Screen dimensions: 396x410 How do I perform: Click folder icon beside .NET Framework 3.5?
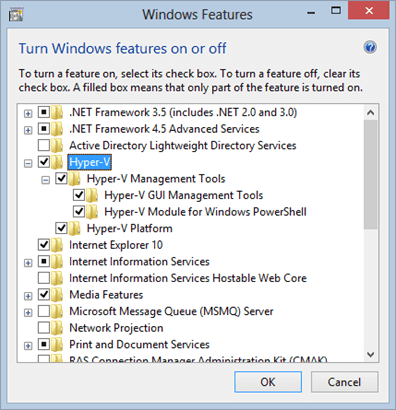tap(57, 112)
